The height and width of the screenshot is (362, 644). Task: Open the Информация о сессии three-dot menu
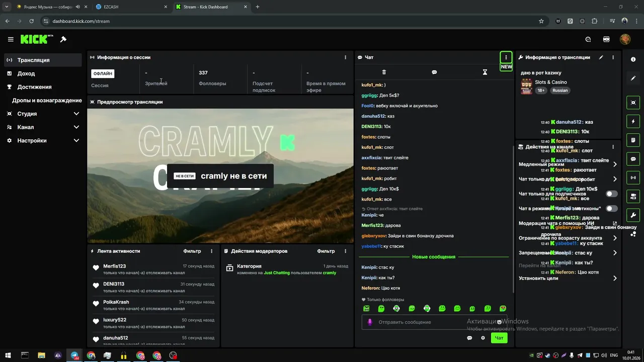pos(345,57)
